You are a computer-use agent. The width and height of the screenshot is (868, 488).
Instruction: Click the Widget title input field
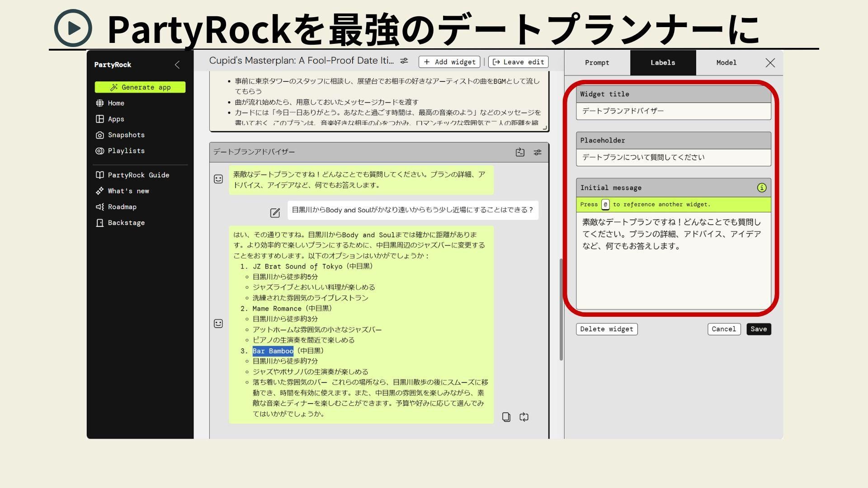[x=674, y=111]
